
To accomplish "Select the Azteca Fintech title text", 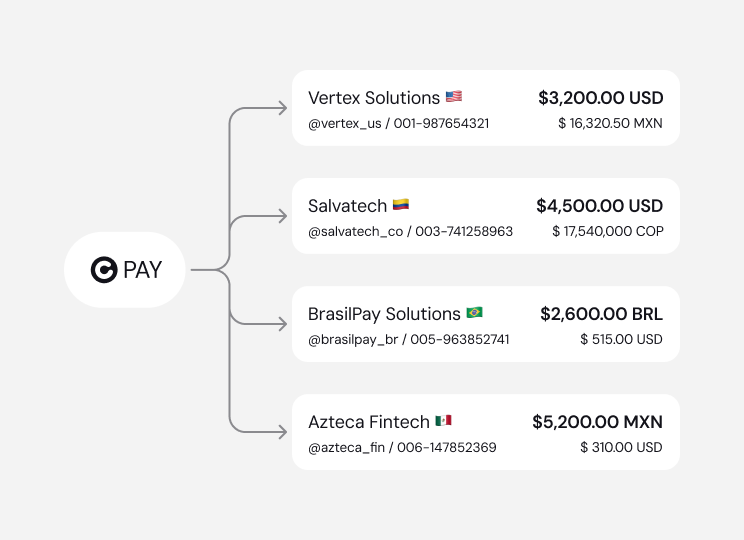I will [x=369, y=422].
